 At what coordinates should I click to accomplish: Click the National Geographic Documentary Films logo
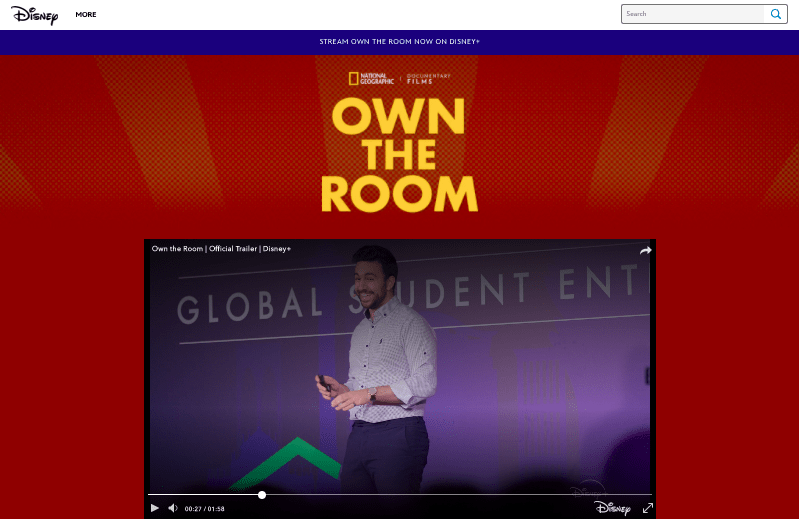(x=400, y=78)
